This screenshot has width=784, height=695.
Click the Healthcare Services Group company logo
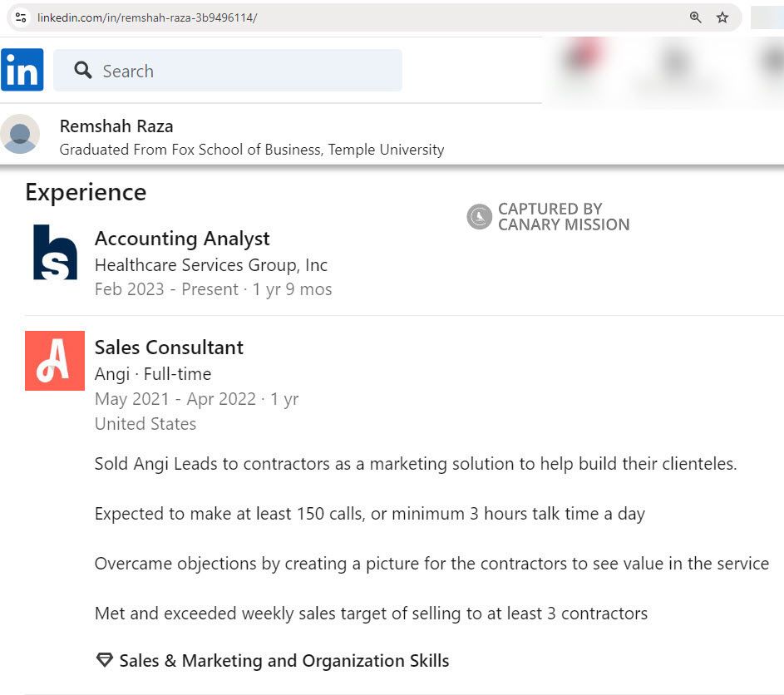pos(54,254)
